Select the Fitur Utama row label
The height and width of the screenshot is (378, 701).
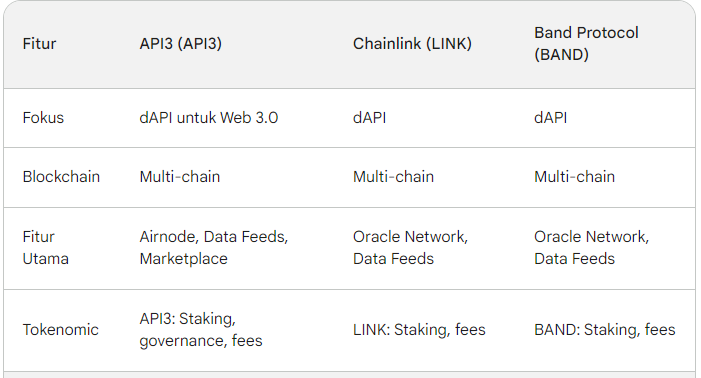tap(46, 248)
